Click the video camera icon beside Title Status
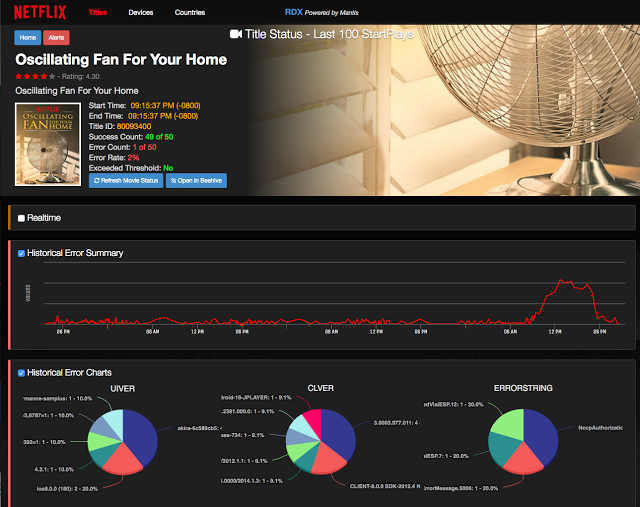Image resolution: width=640 pixels, height=507 pixels. pos(236,34)
